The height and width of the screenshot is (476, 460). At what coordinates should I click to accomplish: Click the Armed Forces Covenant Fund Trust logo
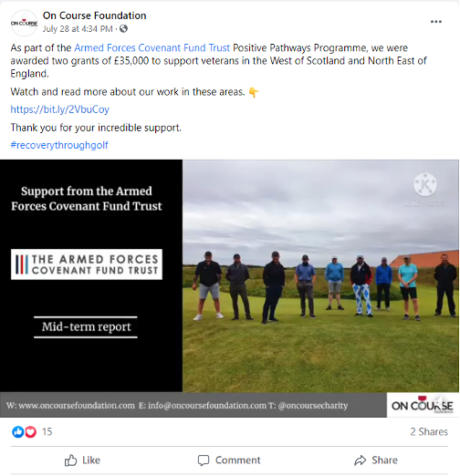87,264
